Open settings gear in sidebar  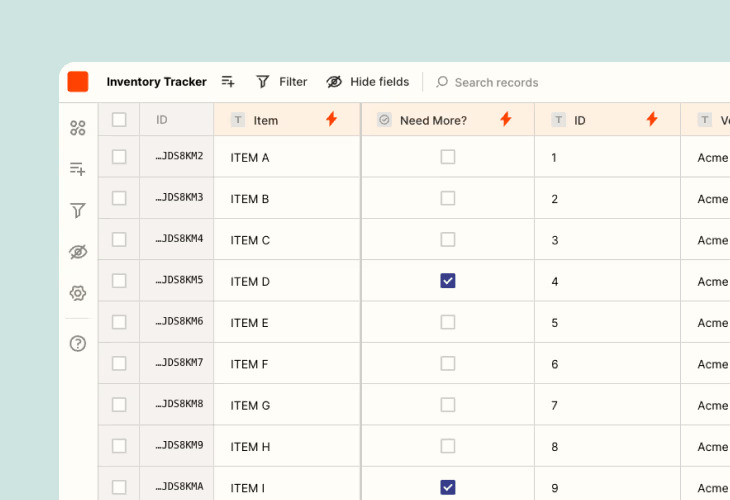pos(78,293)
